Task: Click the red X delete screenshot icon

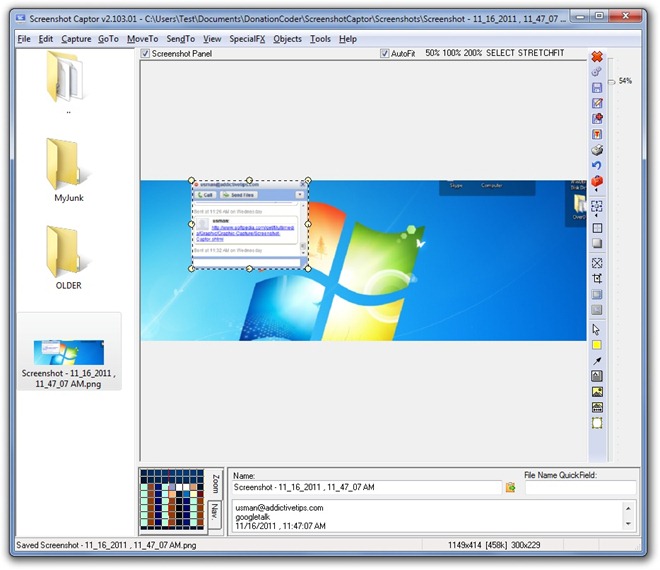Action: click(597, 56)
